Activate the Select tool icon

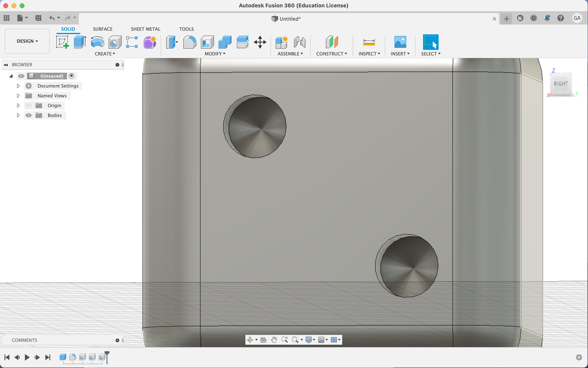click(430, 42)
